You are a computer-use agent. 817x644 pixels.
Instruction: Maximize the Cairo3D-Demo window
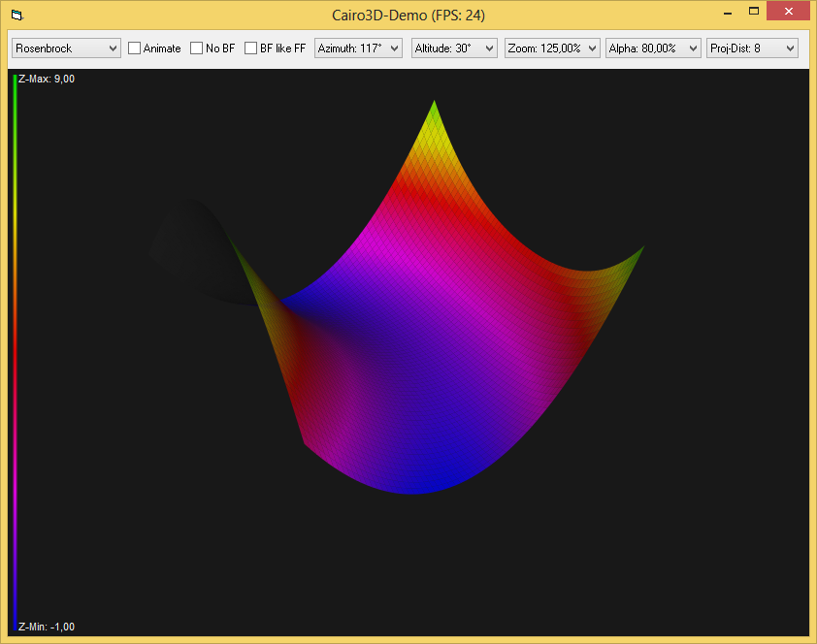753,12
